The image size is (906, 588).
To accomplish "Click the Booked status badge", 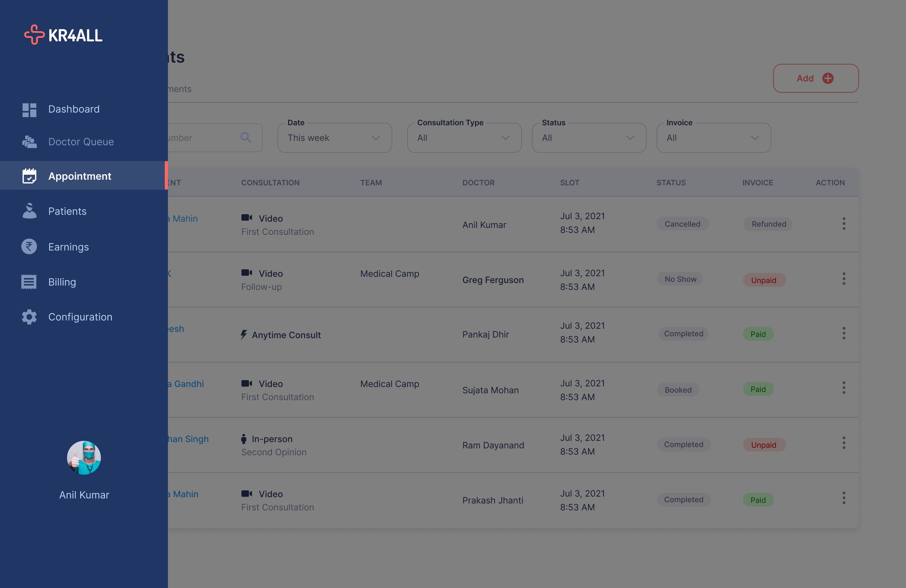I will [678, 390].
